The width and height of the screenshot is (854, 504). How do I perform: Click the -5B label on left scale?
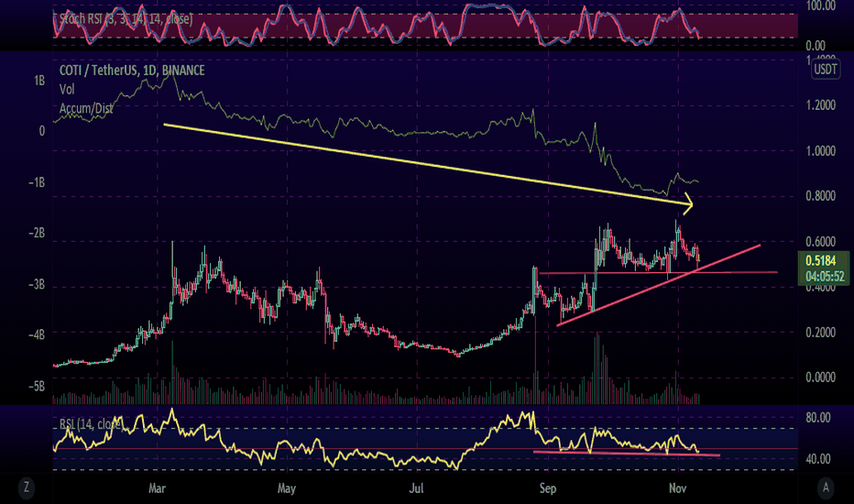[x=37, y=387]
